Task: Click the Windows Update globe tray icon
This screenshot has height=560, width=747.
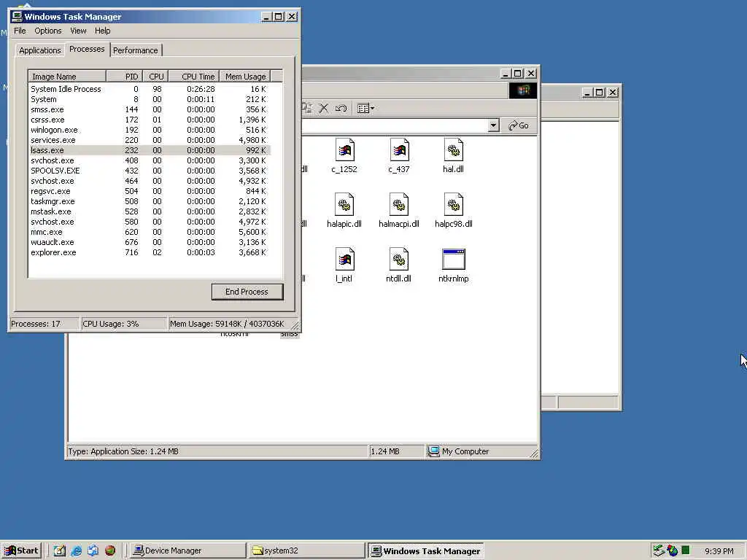Action: (672, 551)
